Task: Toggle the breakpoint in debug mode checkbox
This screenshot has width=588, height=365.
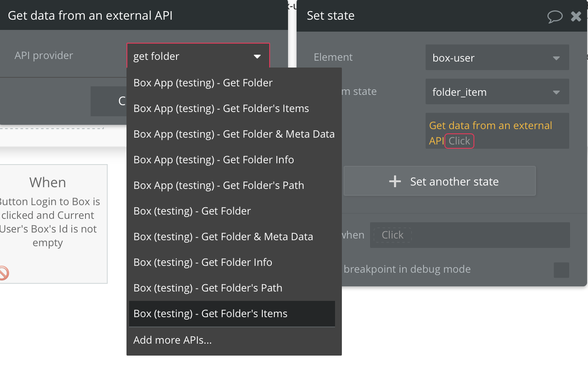Action: tap(561, 270)
